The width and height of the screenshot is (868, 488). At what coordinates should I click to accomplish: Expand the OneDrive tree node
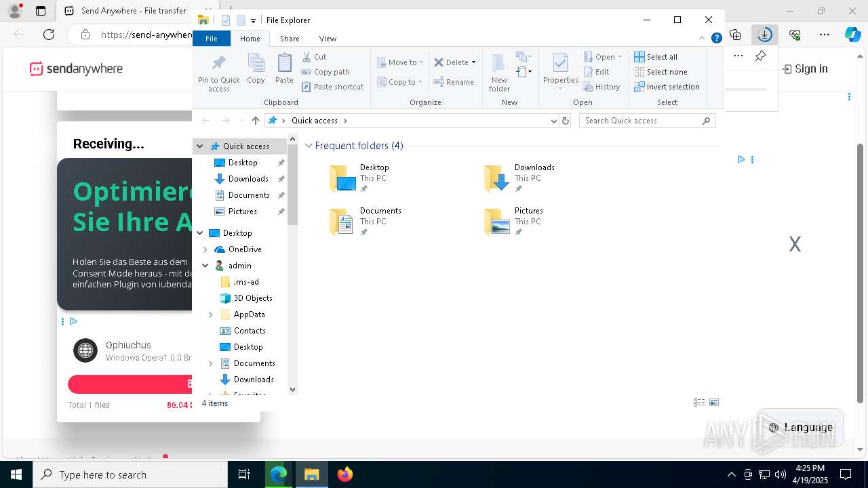coord(205,249)
